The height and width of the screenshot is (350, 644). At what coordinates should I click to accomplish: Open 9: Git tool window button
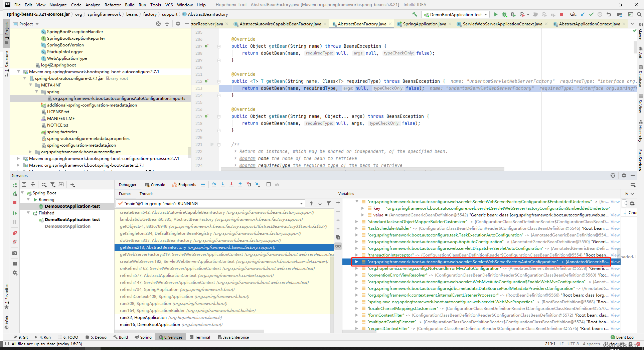(21, 337)
